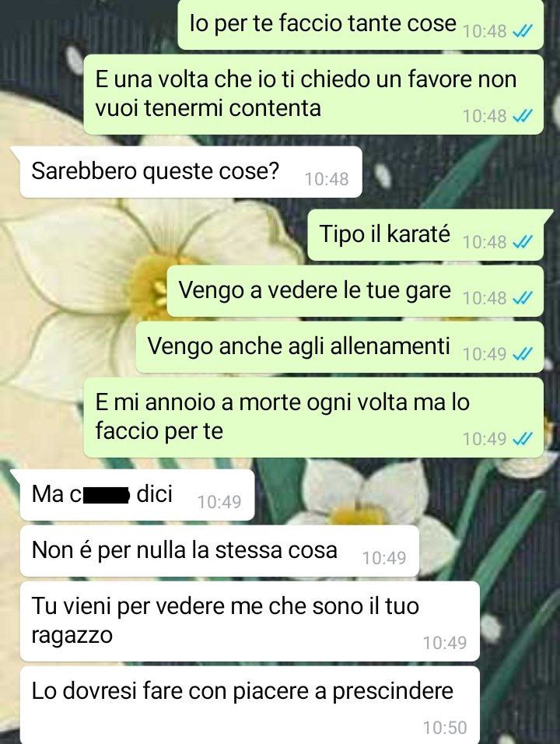Select message 'Non é per nulla la stessa cosa'
560x744 pixels.
coord(219,551)
